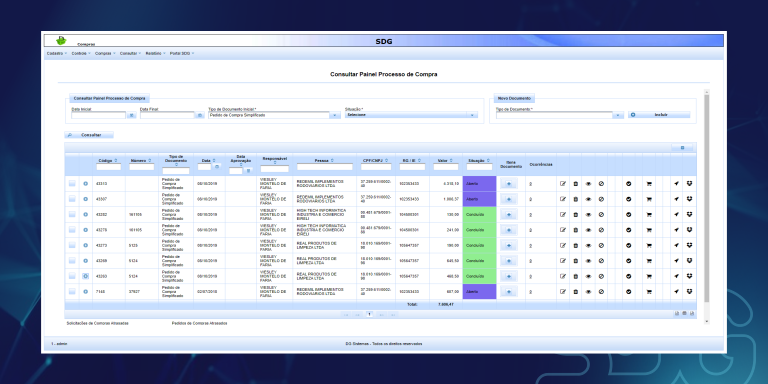Select the checkbox for order 43282
This screenshot has width=768, height=384.
[72, 214]
